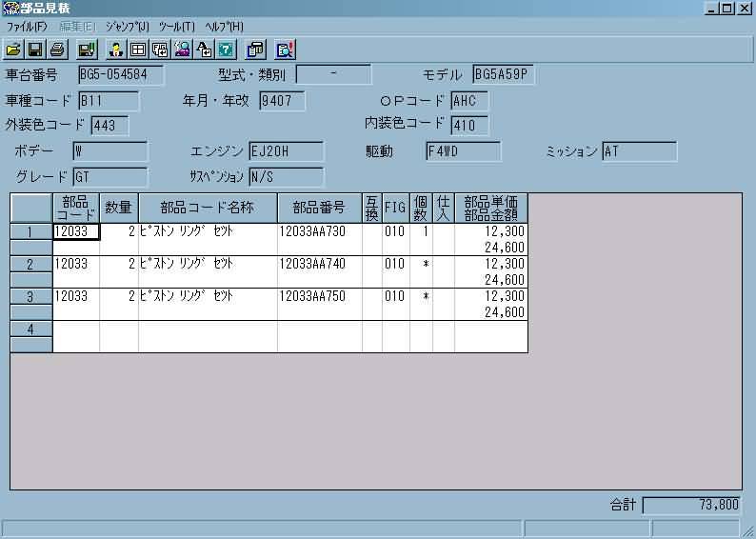This screenshot has height=539, width=756.
Task: Open the 編集(E) menu
Action: click(77, 27)
